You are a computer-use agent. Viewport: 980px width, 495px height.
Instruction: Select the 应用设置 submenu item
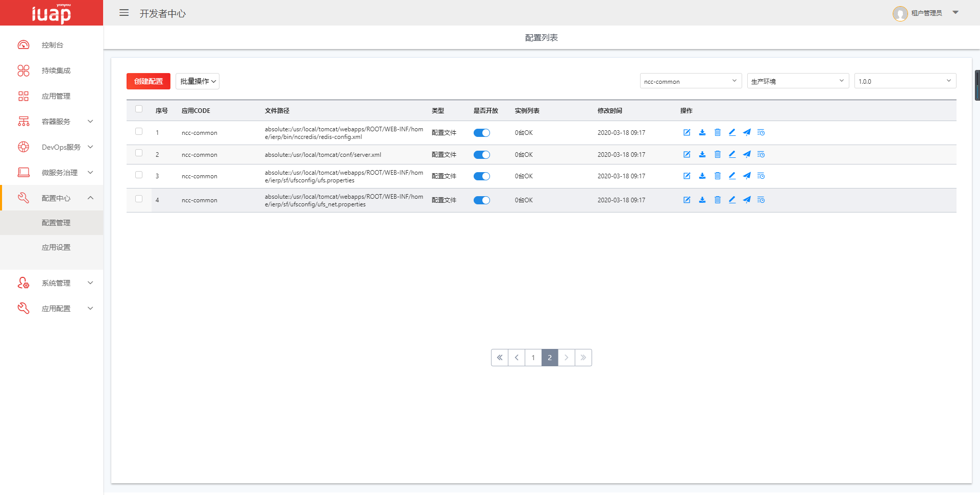click(52, 247)
